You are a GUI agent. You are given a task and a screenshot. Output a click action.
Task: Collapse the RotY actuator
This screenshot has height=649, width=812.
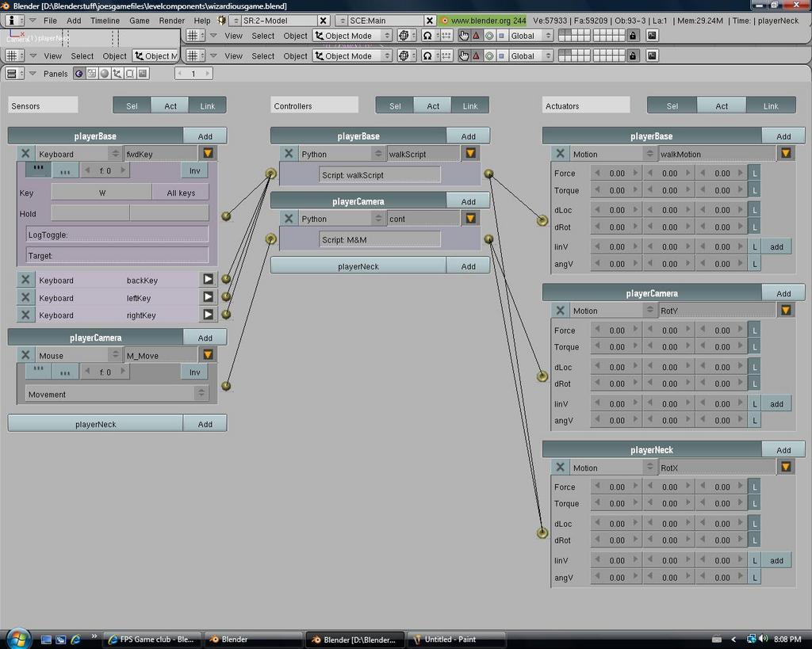(786, 310)
